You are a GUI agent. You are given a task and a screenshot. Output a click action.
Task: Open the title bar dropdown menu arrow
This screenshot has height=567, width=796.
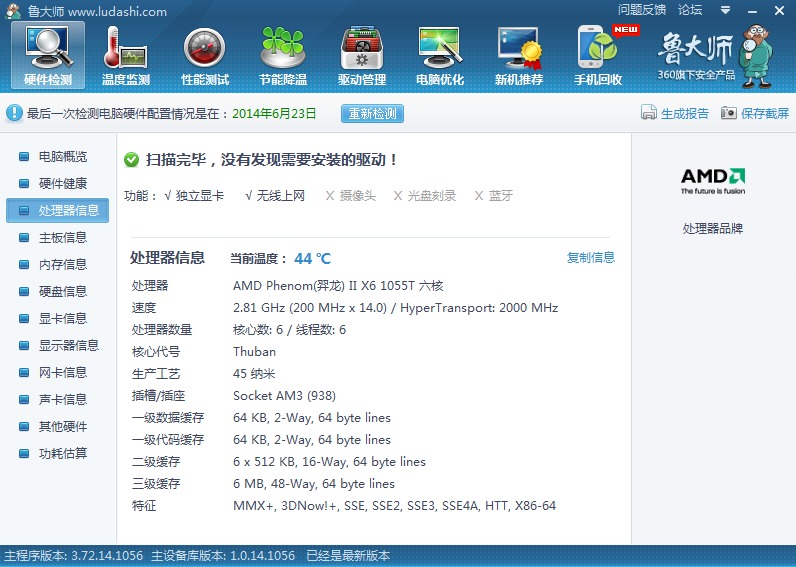725,10
